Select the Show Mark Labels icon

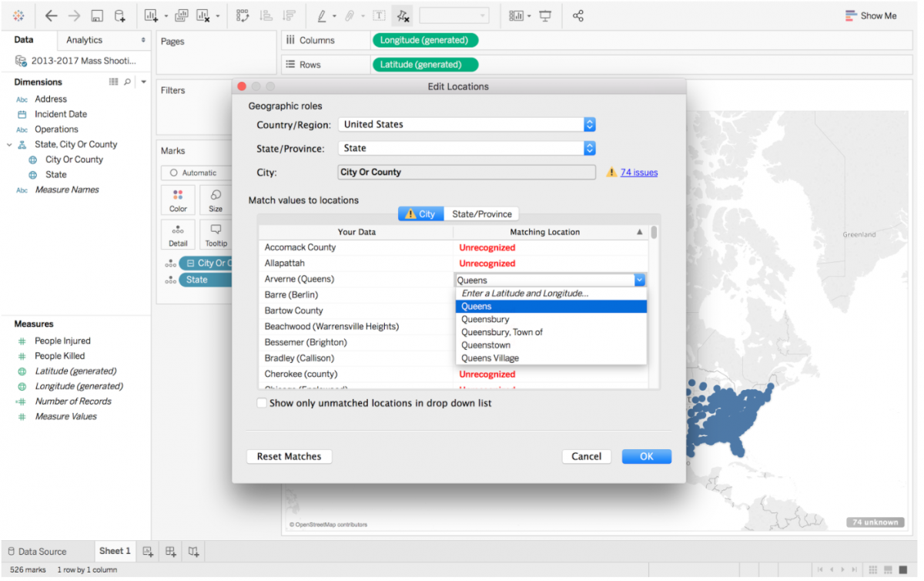(377, 15)
